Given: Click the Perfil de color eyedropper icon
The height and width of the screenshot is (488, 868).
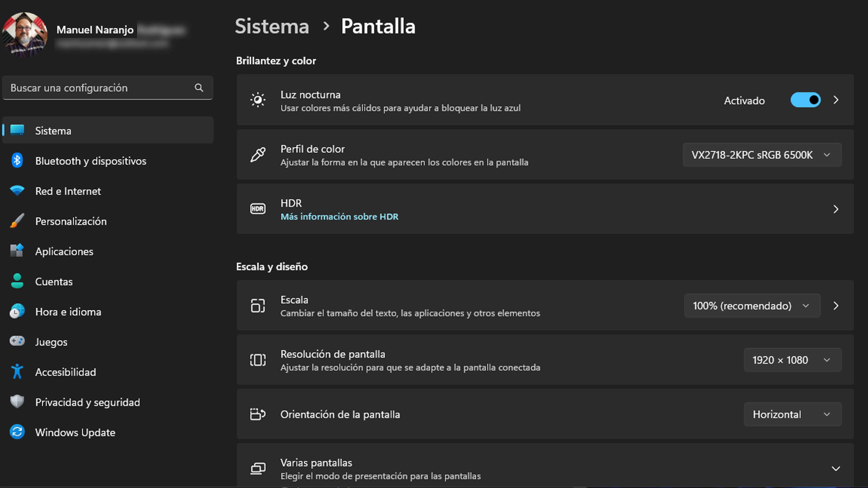Looking at the screenshot, I should pos(258,155).
